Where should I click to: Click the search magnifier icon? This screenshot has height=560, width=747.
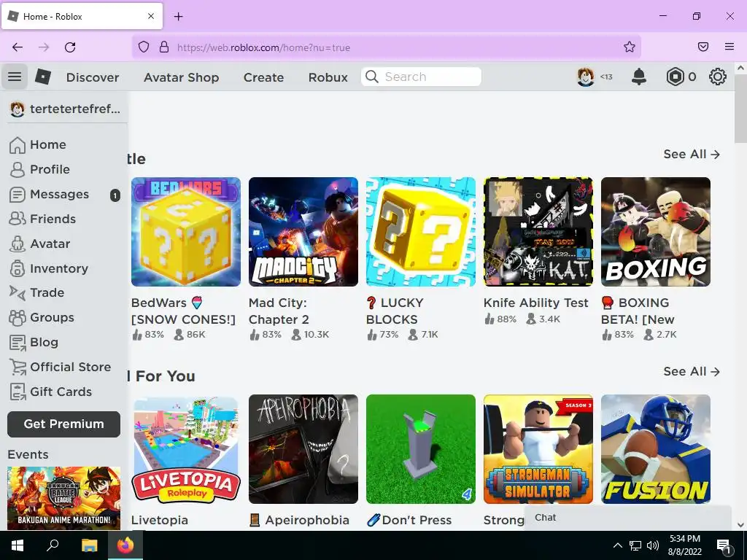pyautogui.click(x=371, y=77)
